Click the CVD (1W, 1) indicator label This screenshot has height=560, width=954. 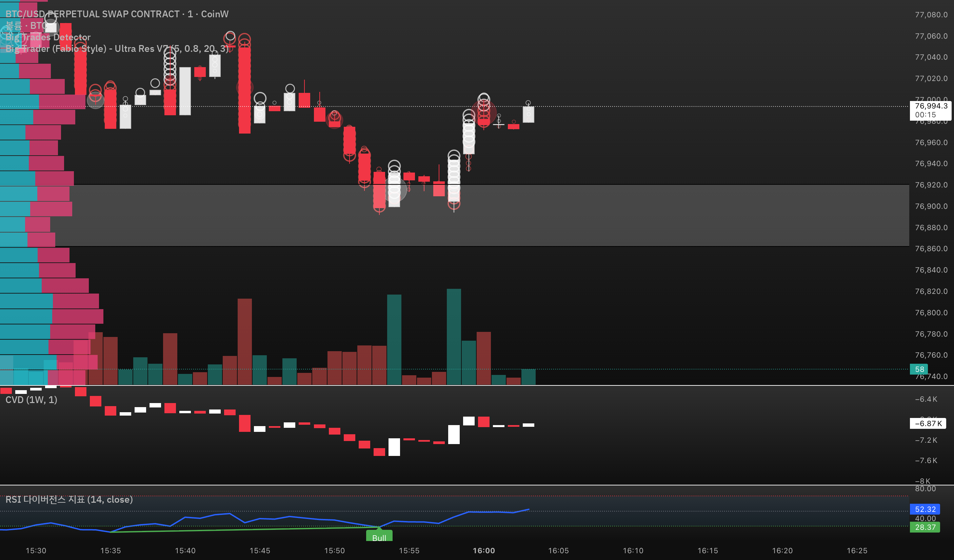[x=32, y=400]
